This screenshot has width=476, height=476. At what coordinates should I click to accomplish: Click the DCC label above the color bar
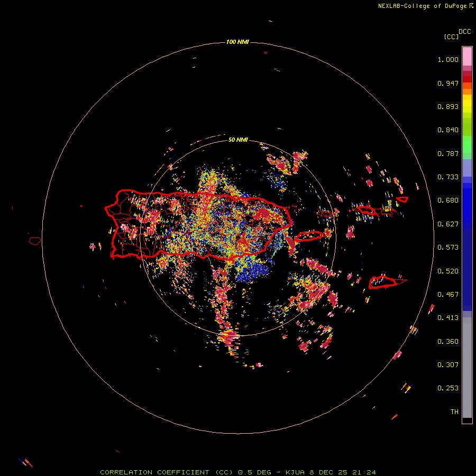465,32
